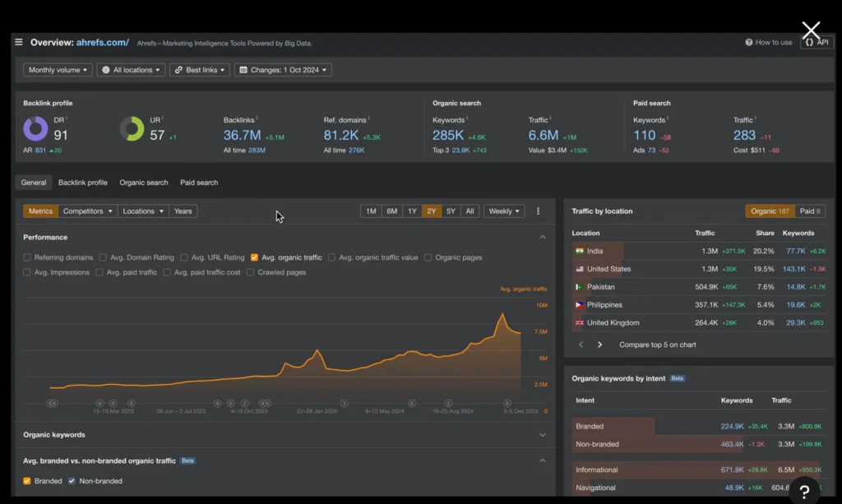Screen dimensions: 842x504
Task: Click the update marker near 19-25 Aug 2024
Action: [x=448, y=403]
